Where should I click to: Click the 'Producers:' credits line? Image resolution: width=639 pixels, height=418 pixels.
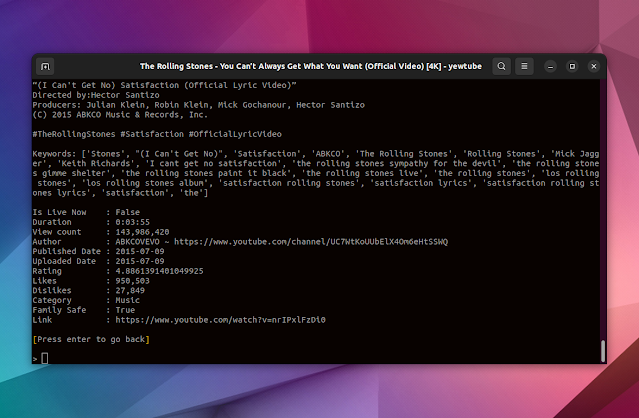(198, 105)
